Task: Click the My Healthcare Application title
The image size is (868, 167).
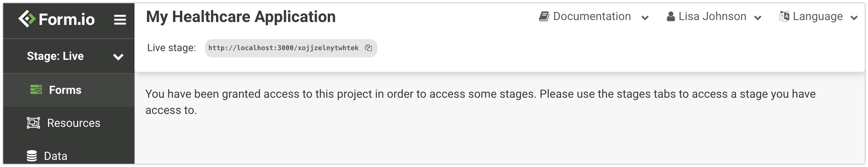Action: 241,17
